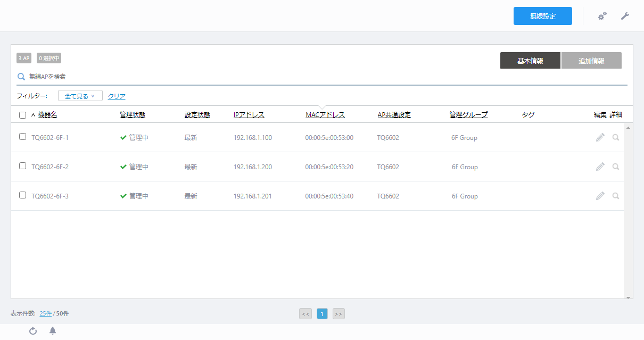The height and width of the screenshot is (340, 644).
Task: Switch to the 追加情報 tab
Action: pos(591,61)
